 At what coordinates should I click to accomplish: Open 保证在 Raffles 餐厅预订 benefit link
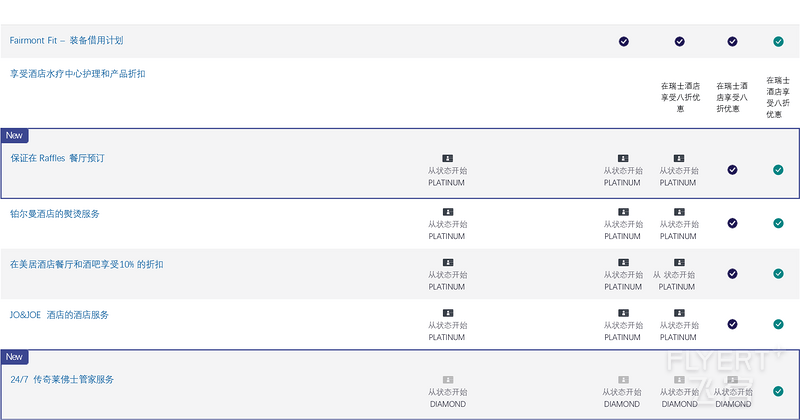pyautogui.click(x=58, y=158)
